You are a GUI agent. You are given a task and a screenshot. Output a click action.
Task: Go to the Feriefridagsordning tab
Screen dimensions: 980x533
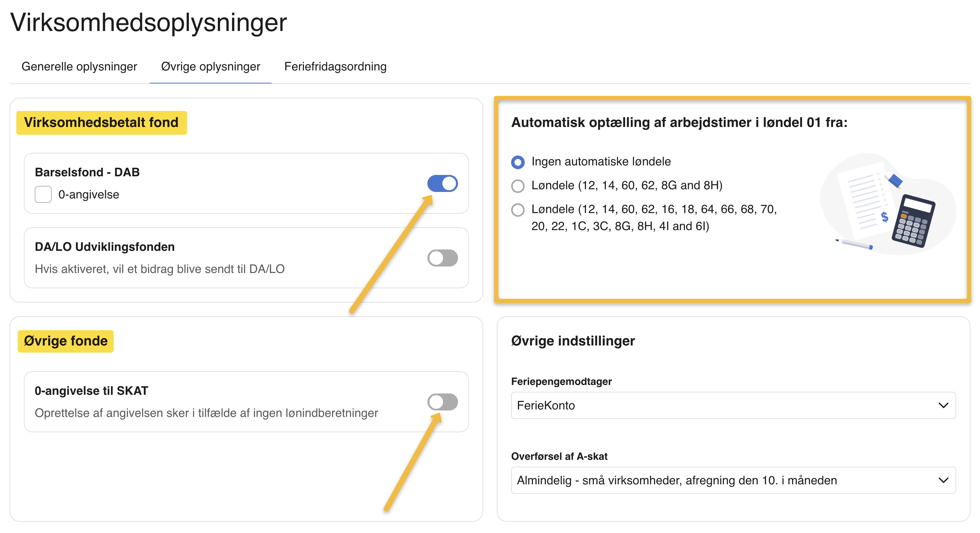tap(335, 67)
